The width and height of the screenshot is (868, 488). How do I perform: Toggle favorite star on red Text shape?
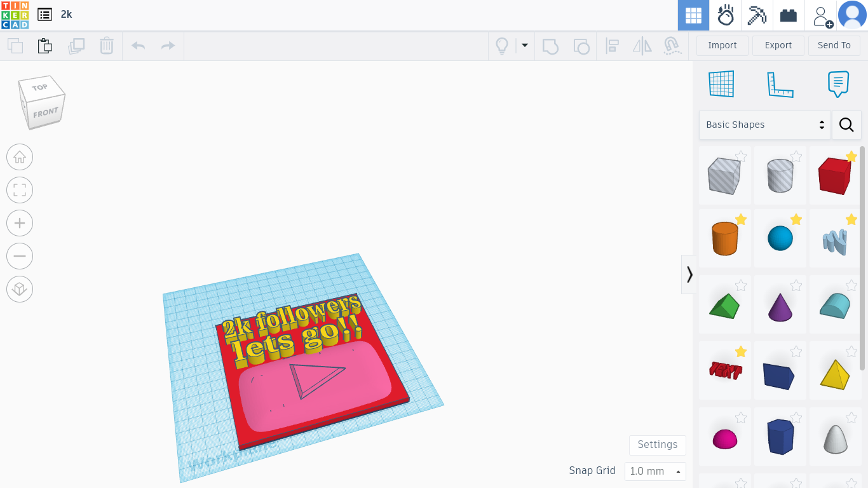coord(741,351)
